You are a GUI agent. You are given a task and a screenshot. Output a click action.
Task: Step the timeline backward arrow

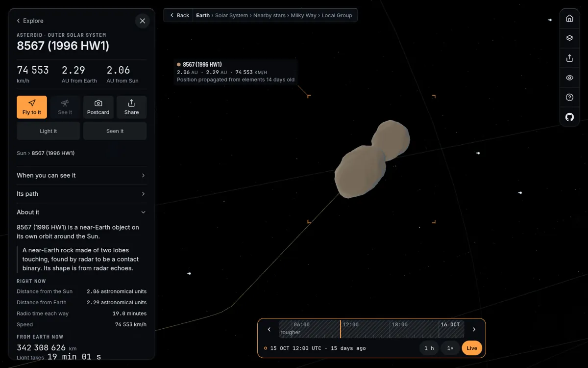coord(269,329)
